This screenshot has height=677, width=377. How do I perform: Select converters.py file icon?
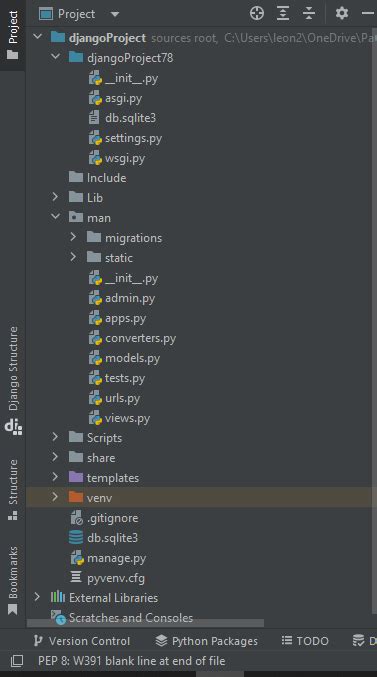[x=95, y=338]
